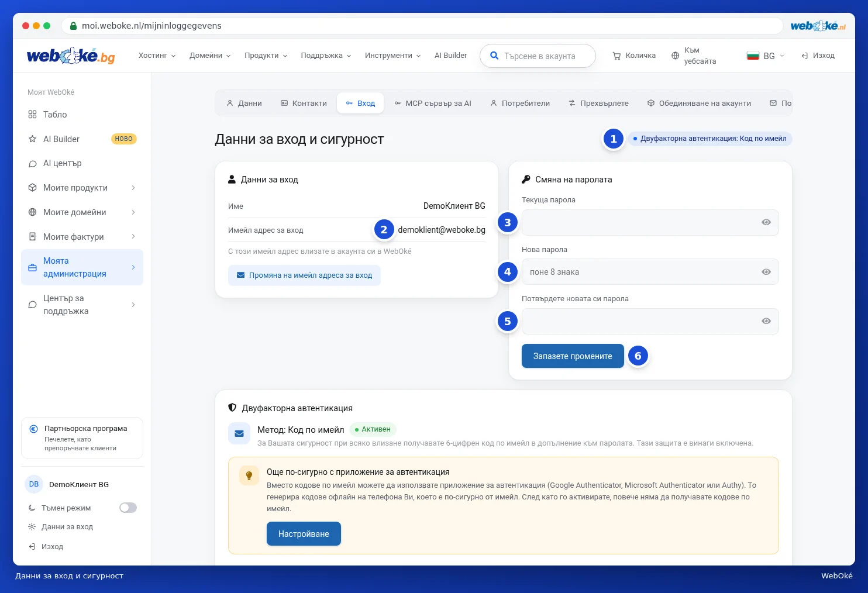The width and height of the screenshot is (868, 593).
Task: Open the Прехвърлете tab
Action: click(598, 104)
